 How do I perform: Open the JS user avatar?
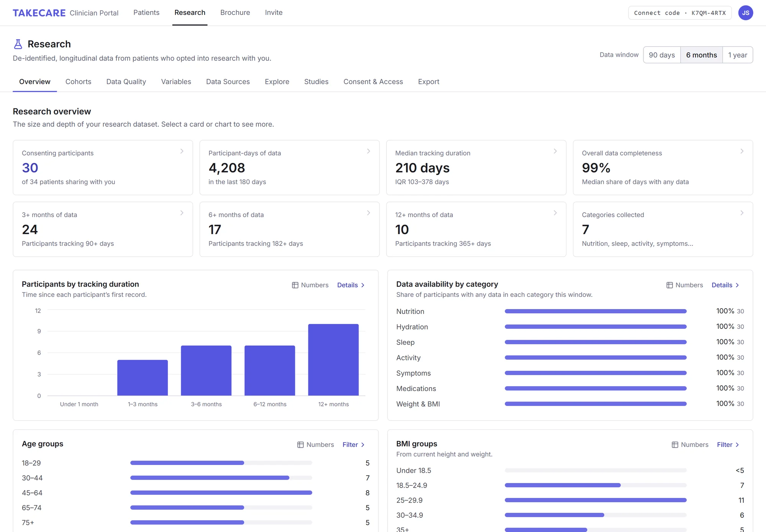745,13
